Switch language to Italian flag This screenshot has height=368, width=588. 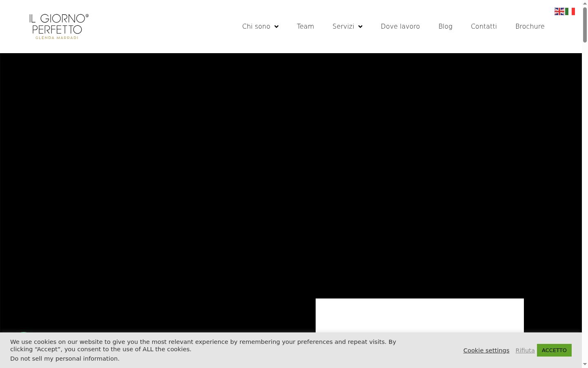570,11
